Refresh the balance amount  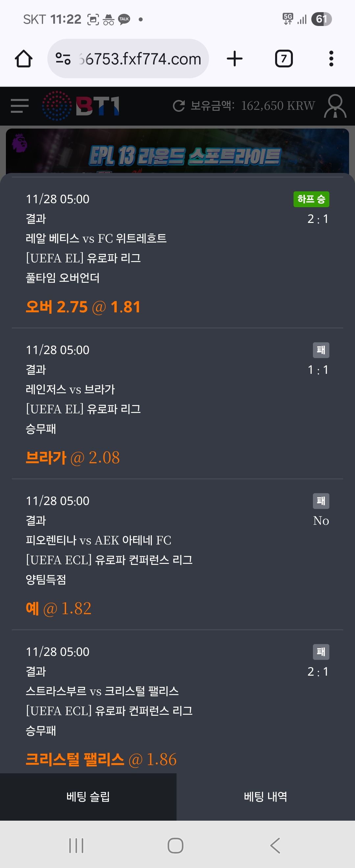tap(178, 106)
